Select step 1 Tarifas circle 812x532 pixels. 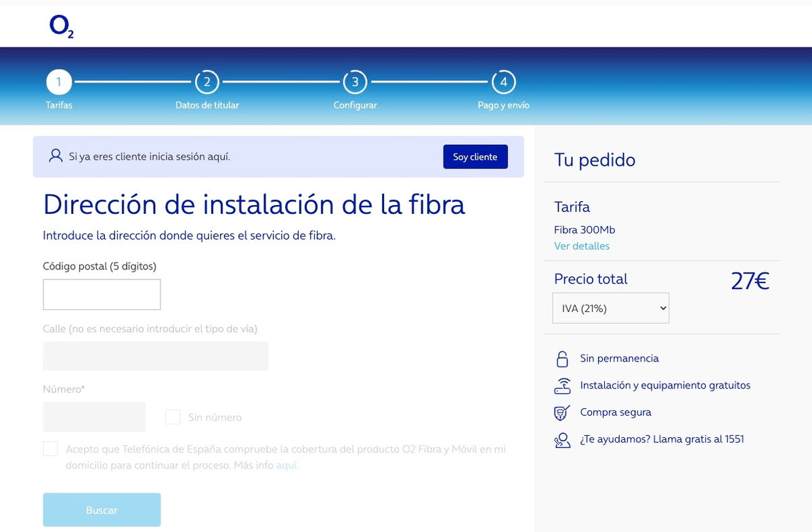(58, 82)
